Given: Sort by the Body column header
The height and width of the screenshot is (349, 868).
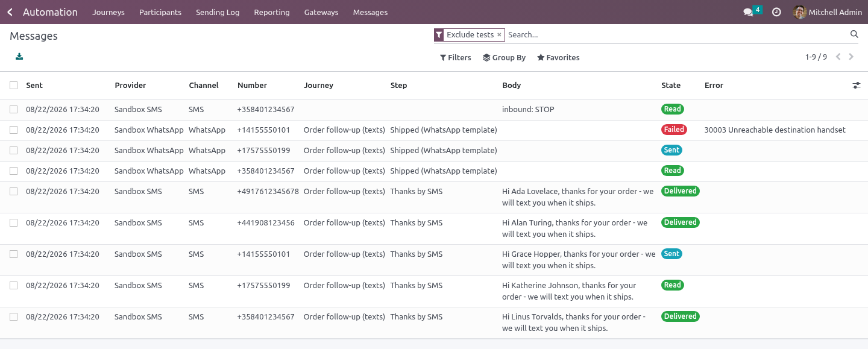Looking at the screenshot, I should coord(511,86).
